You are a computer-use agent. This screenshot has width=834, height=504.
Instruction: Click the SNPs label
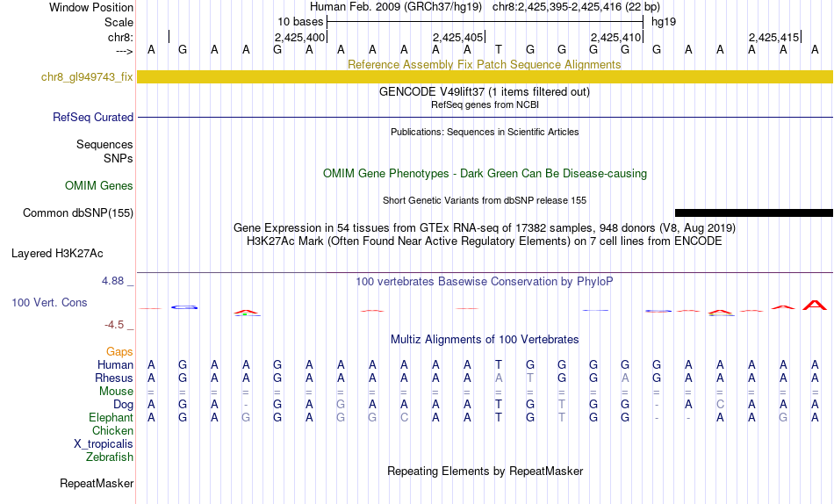[x=119, y=159]
